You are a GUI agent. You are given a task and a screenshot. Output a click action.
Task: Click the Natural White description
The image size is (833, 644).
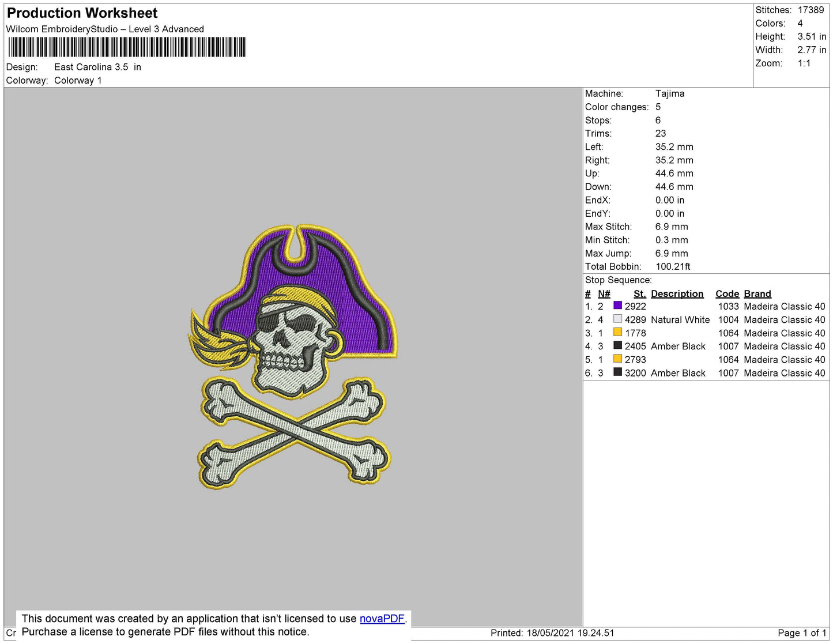point(680,319)
